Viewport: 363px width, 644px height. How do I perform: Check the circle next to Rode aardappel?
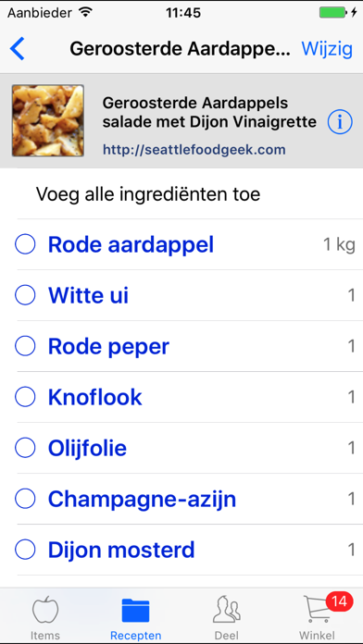[25, 244]
